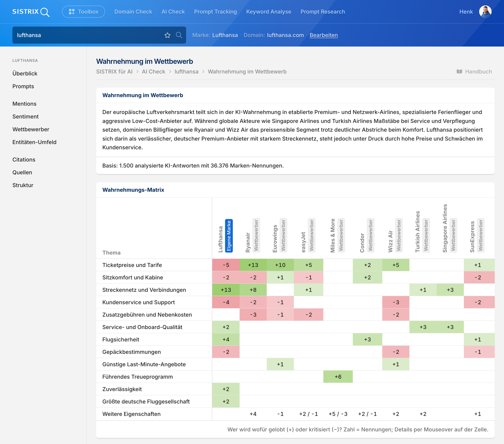
Task: Open AI Check in top navigation
Action: (x=173, y=12)
